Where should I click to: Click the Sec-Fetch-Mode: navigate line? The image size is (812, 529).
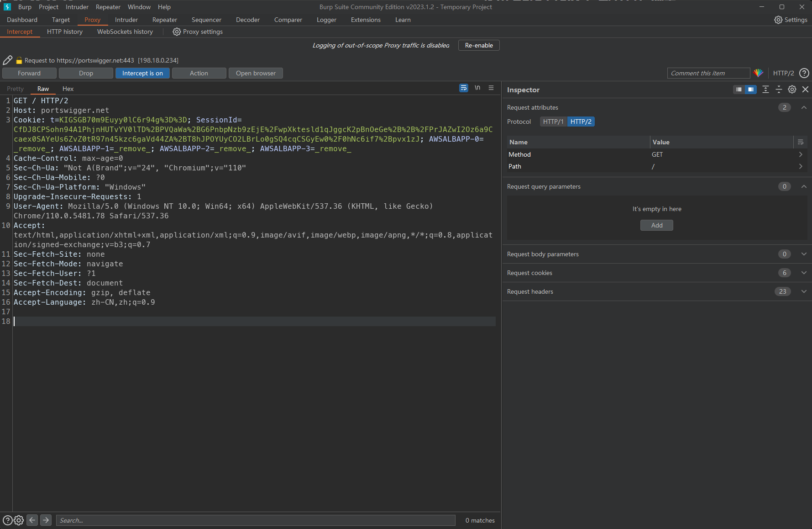68,264
